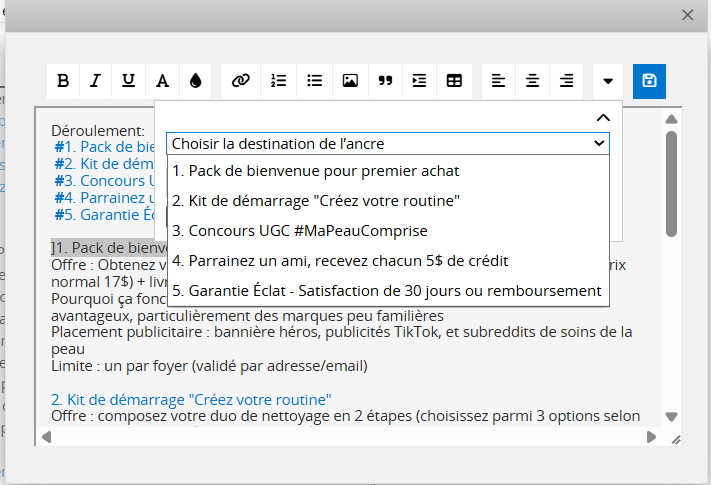Toggle underline formatting
711x485 pixels.
pos(129,81)
